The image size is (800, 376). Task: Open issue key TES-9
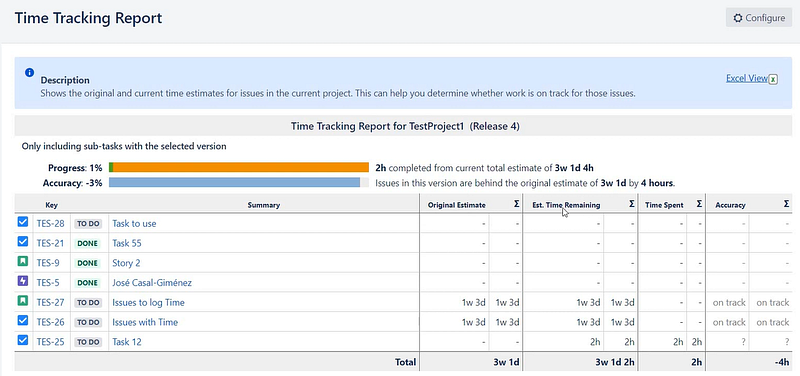[48, 263]
